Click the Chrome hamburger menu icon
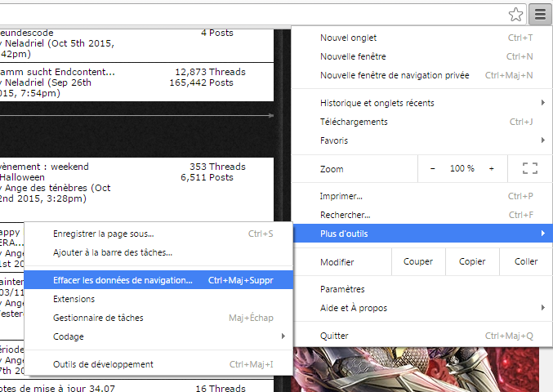Viewport: 553px width, 392px height. point(540,14)
